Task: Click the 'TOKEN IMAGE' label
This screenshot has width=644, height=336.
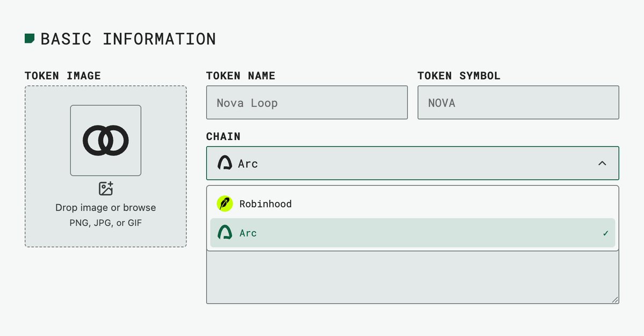Action: point(62,76)
